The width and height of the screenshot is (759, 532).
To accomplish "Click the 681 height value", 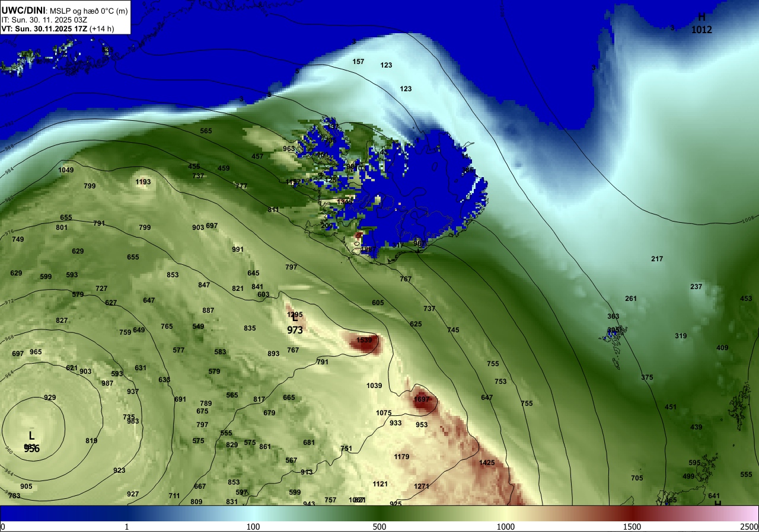I will (309, 443).
